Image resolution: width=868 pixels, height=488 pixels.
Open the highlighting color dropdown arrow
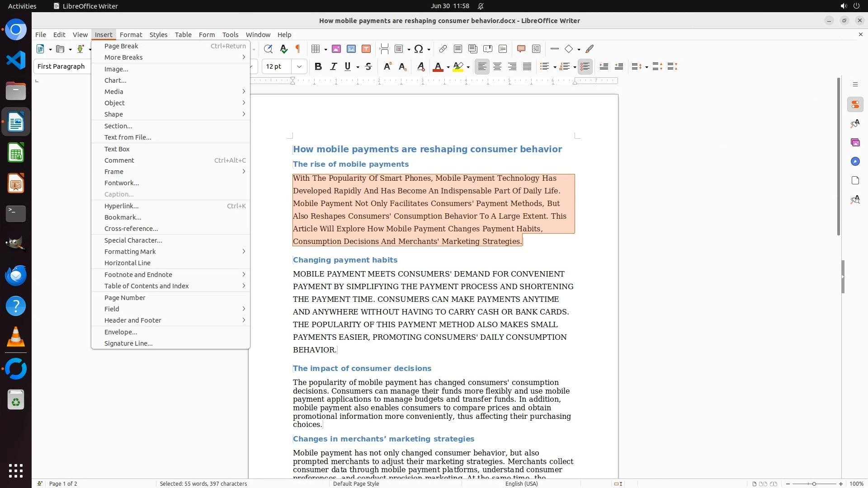pos(468,67)
